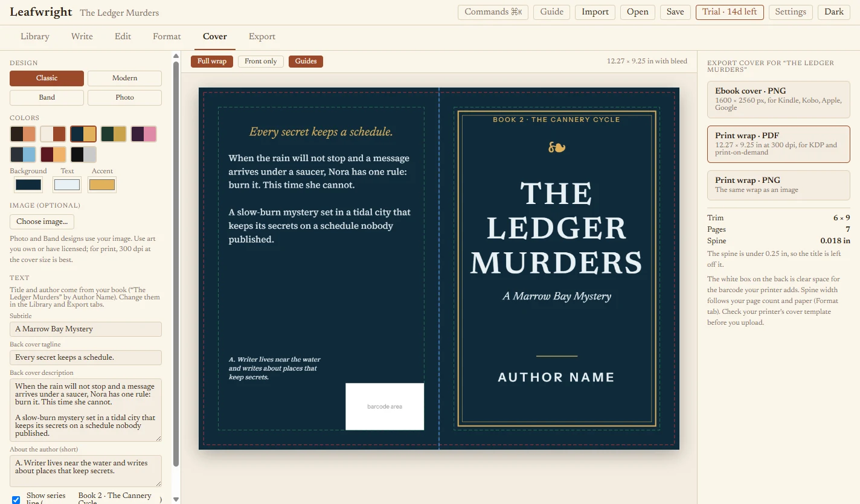
Task: Pick the Band cover design
Action: 47,98
